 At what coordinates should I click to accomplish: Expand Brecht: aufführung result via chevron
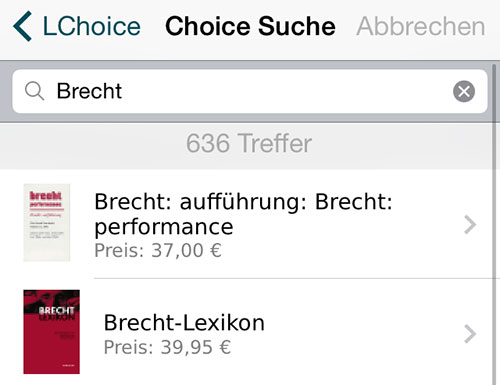point(470,225)
